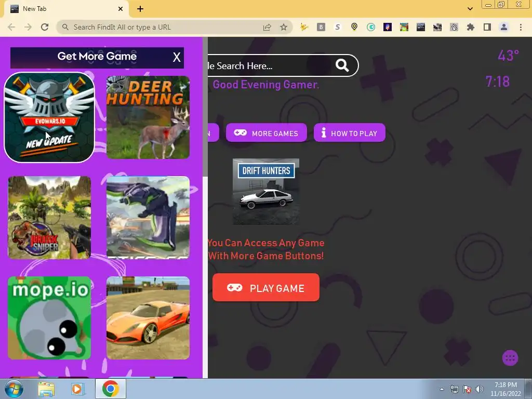Image resolution: width=532 pixels, height=399 pixels.
Task: Open the Chrome three-dot menu
Action: pyautogui.click(x=521, y=27)
